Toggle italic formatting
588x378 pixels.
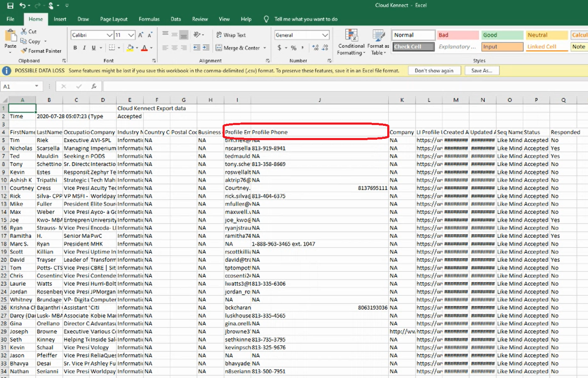pos(84,48)
